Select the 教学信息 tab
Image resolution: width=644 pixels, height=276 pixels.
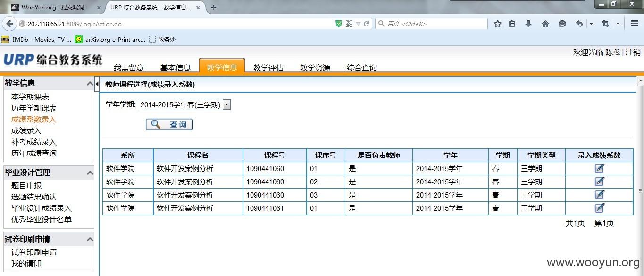click(x=222, y=67)
